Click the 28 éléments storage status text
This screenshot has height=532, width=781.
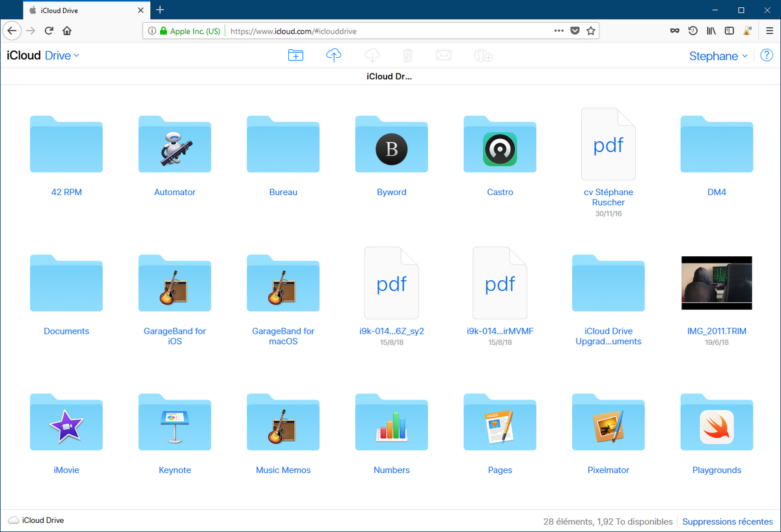coord(608,522)
